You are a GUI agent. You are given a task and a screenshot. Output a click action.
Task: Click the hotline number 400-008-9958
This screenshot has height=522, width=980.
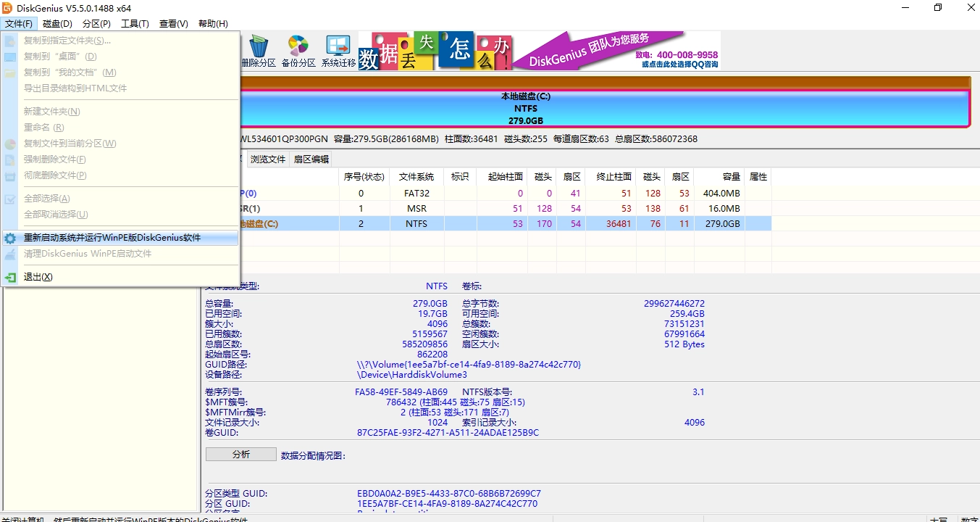click(x=687, y=55)
